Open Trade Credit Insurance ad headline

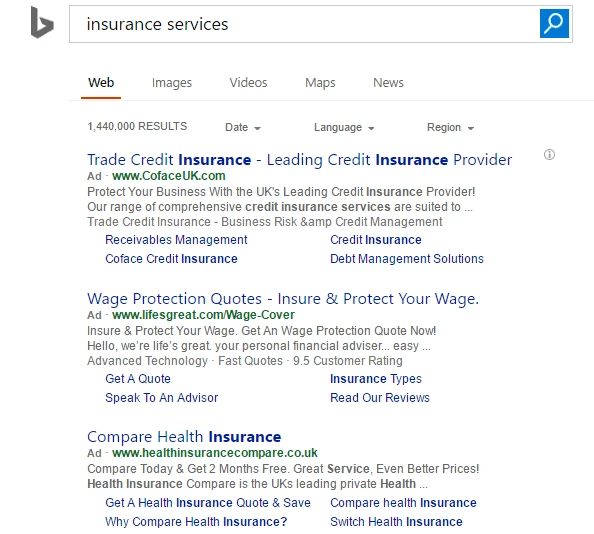pyautogui.click(x=299, y=160)
